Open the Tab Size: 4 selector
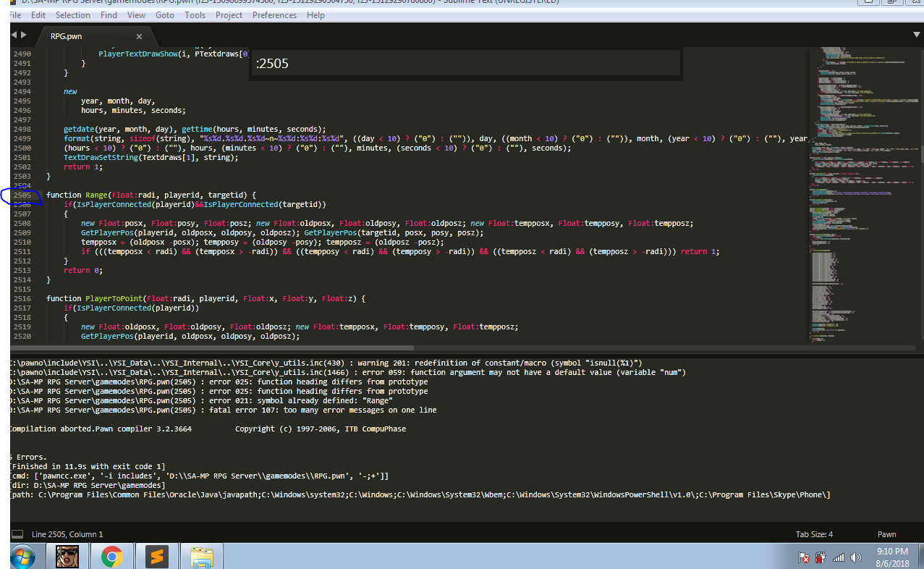This screenshot has height=569, width=924. (x=814, y=534)
